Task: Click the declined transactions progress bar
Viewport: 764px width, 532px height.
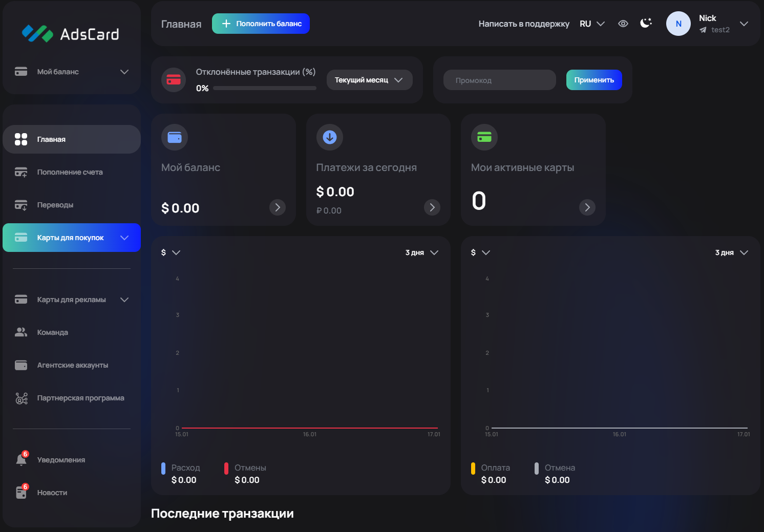Action: pos(265,88)
